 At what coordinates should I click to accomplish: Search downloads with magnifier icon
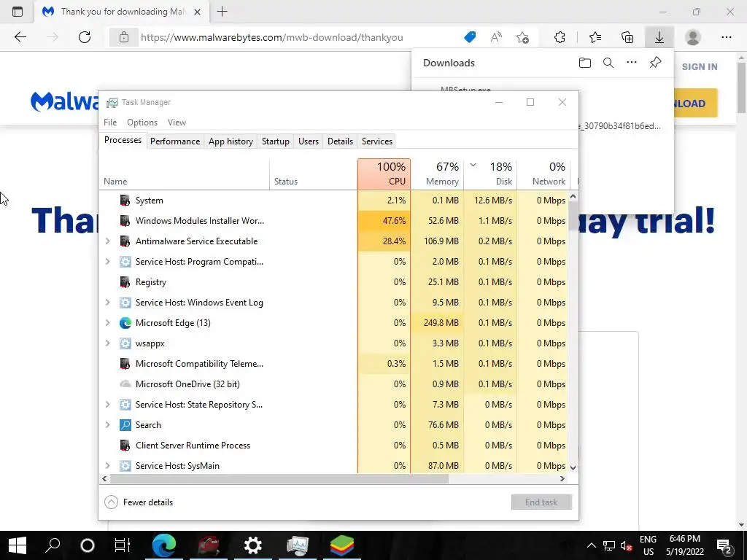click(x=608, y=63)
